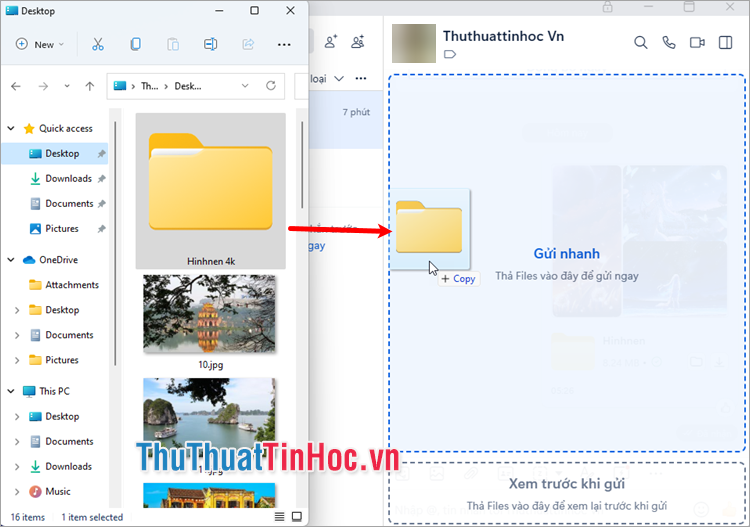This screenshot has height=527, width=750.
Task: Start a video call in chat
Action: pos(697,43)
